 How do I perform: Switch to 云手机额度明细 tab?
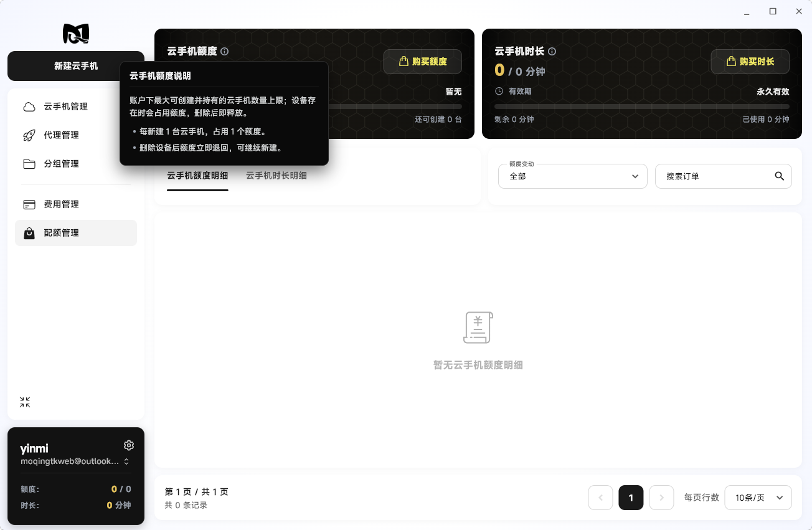click(197, 176)
